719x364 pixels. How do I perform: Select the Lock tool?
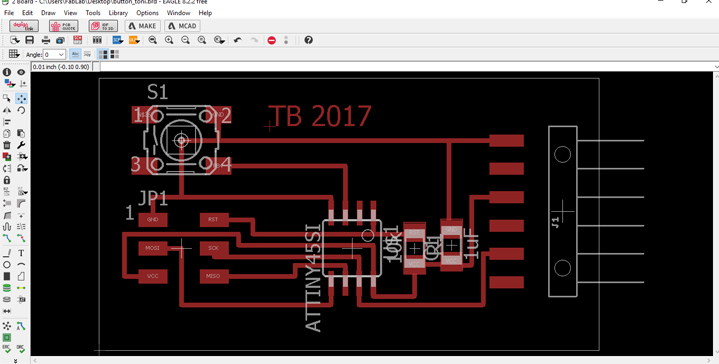(x=7, y=180)
